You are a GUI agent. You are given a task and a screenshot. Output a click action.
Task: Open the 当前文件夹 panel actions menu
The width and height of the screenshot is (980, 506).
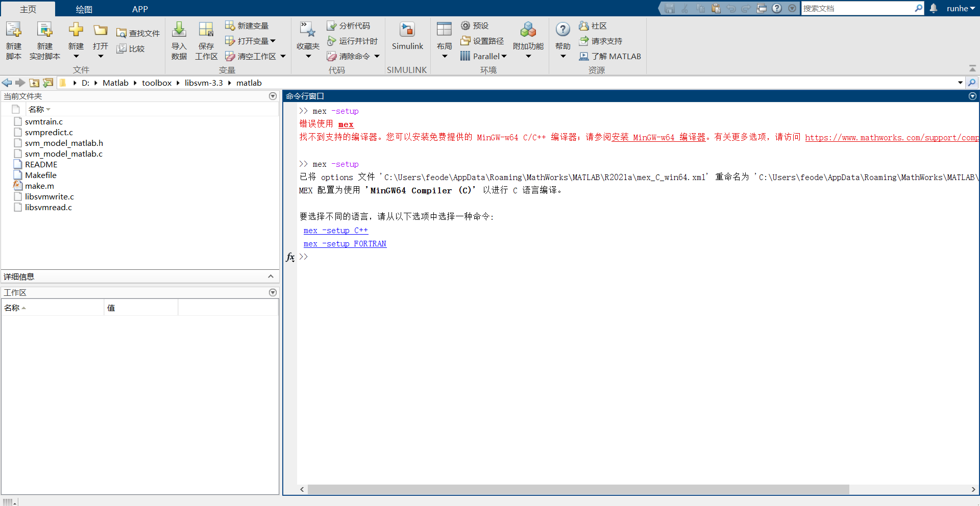pos(273,96)
